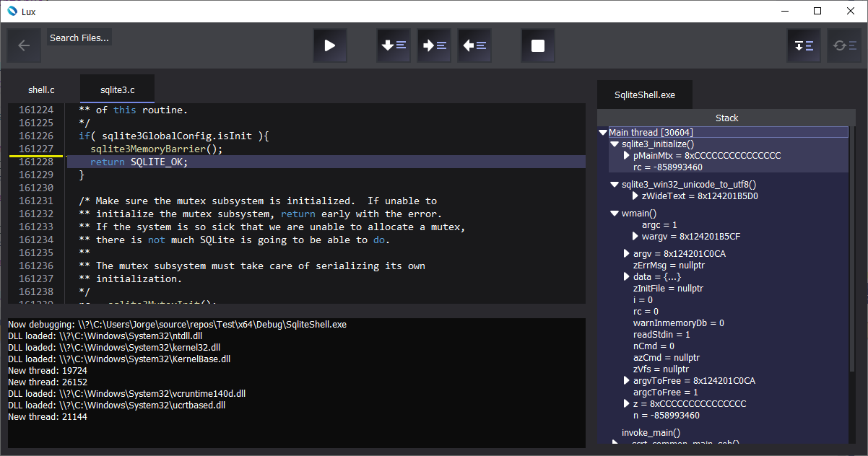The width and height of the screenshot is (868, 456).
Task: Click the 'New thread: 26152' output line
Action: click(47, 382)
